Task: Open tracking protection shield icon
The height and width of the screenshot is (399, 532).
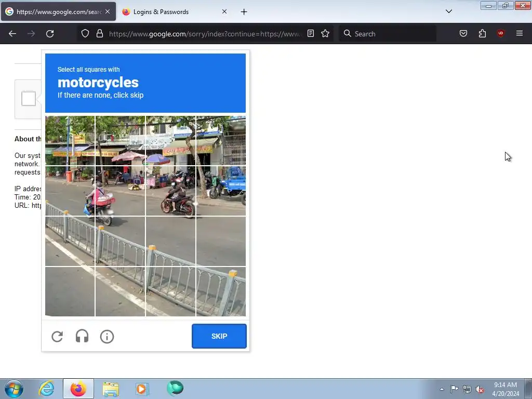Action: point(85,33)
